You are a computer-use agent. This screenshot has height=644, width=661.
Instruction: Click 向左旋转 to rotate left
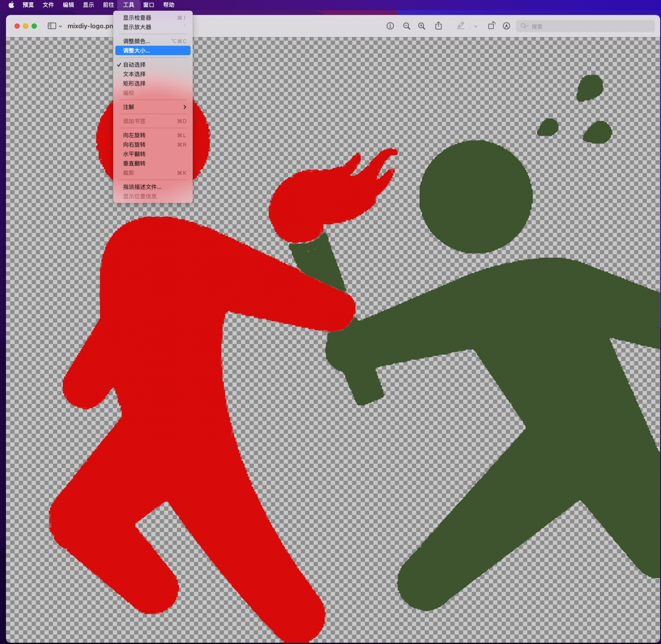click(134, 135)
